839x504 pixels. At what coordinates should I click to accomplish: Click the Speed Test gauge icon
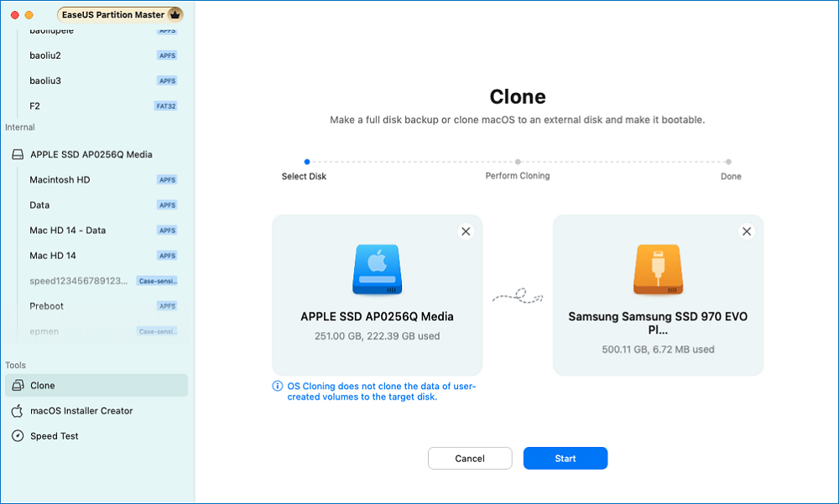[x=18, y=436]
